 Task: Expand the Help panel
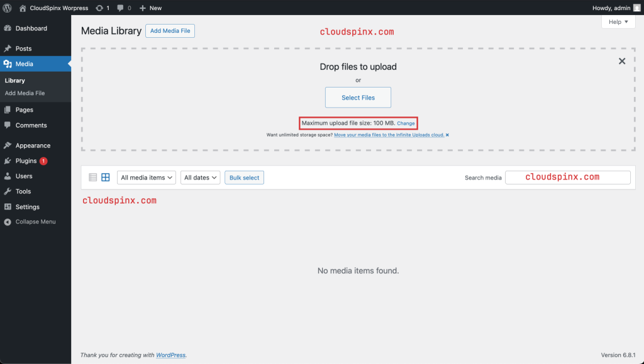[618, 21]
